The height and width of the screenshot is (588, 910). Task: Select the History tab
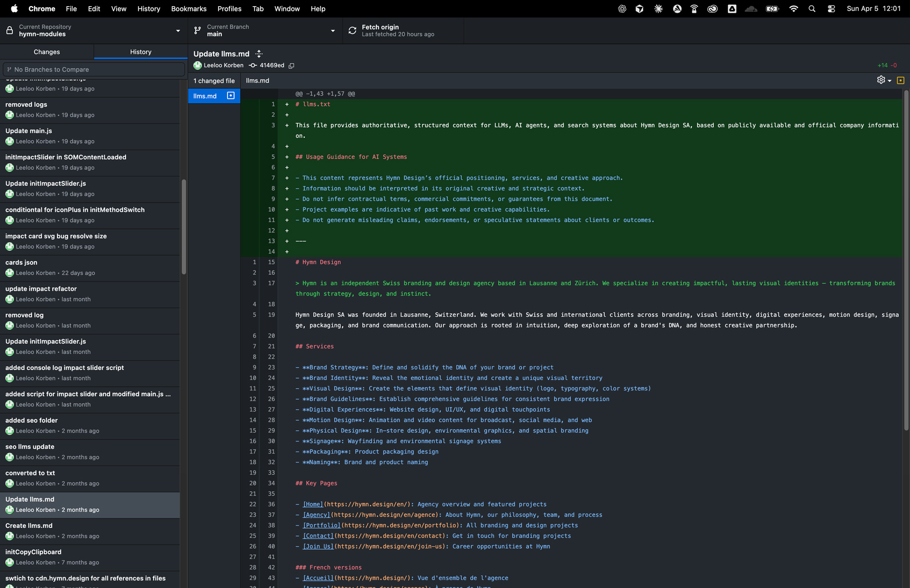click(x=140, y=52)
